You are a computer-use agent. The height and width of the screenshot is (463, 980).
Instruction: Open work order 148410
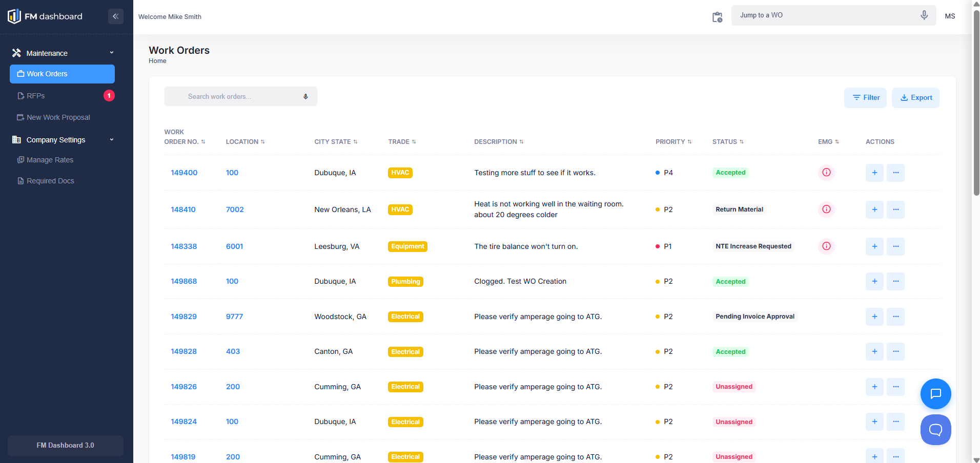[x=183, y=209]
